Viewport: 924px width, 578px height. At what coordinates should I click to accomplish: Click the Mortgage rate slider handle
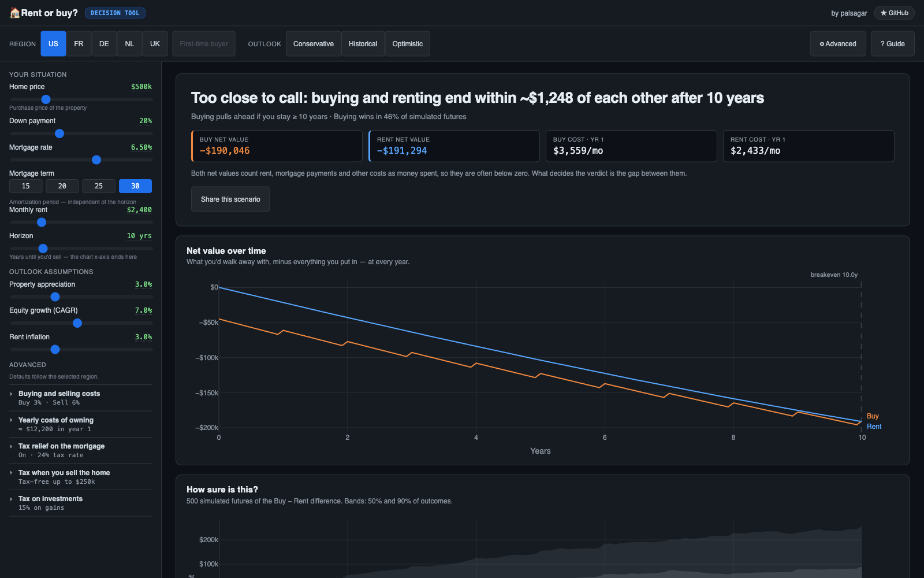point(96,160)
